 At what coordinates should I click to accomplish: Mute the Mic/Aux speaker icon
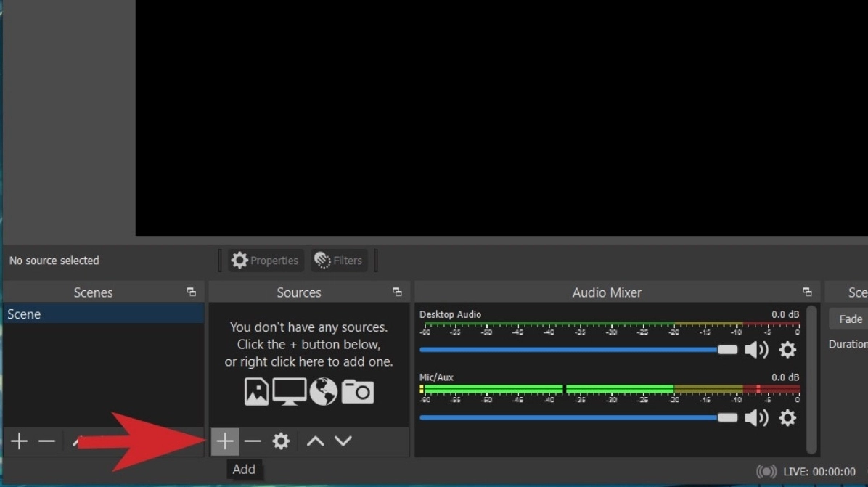(x=756, y=417)
